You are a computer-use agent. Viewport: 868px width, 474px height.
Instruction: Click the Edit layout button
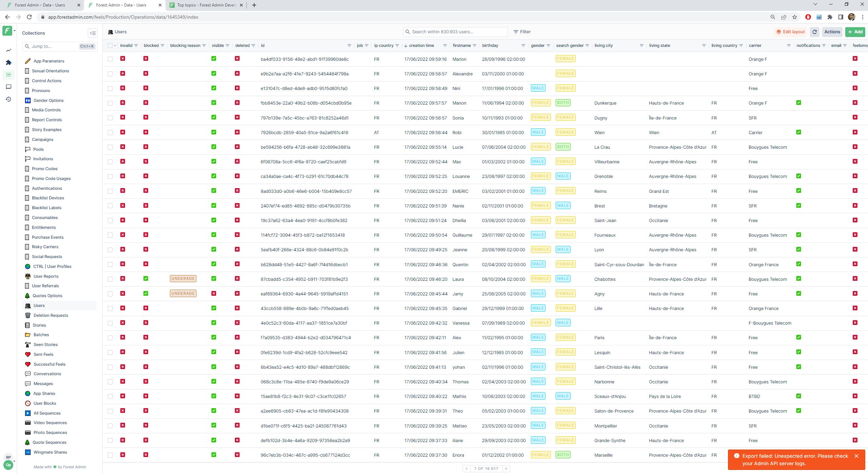pyautogui.click(x=791, y=32)
